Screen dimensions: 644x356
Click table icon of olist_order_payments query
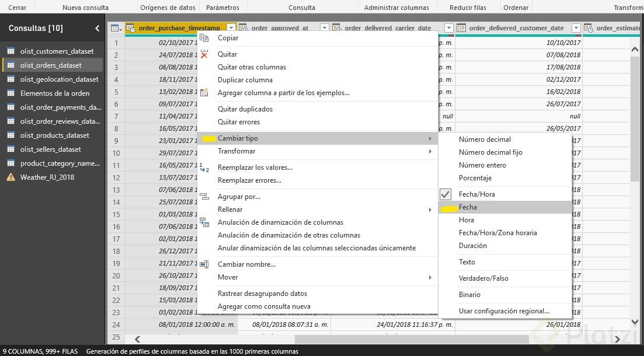click(11, 107)
